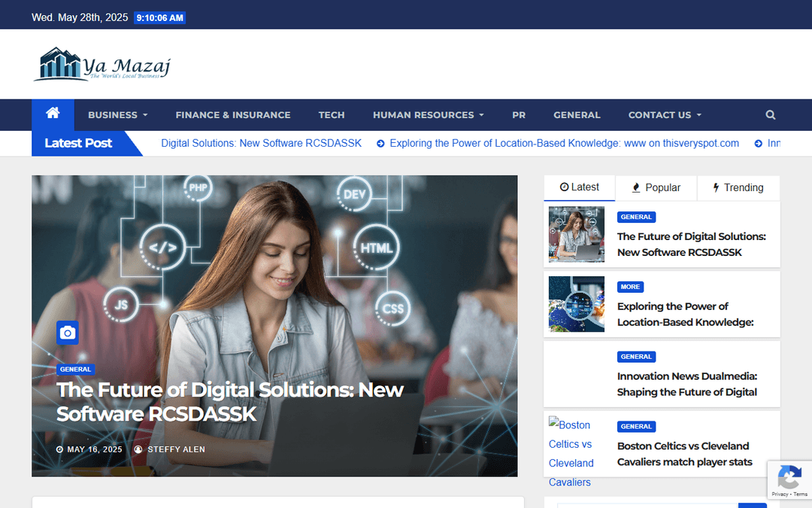
Task: Click the camera icon on featured image
Action: (x=68, y=333)
